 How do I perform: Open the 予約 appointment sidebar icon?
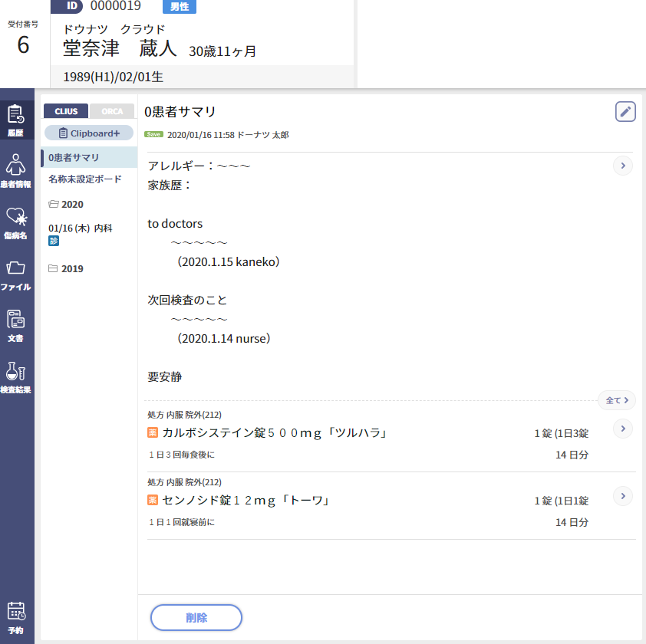(x=15, y=617)
